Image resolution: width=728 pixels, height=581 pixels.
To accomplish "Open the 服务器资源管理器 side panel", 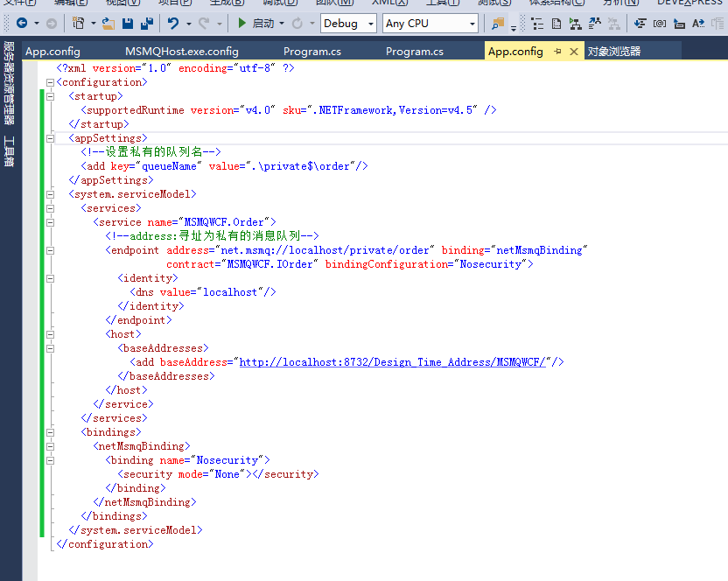I will (x=9, y=84).
